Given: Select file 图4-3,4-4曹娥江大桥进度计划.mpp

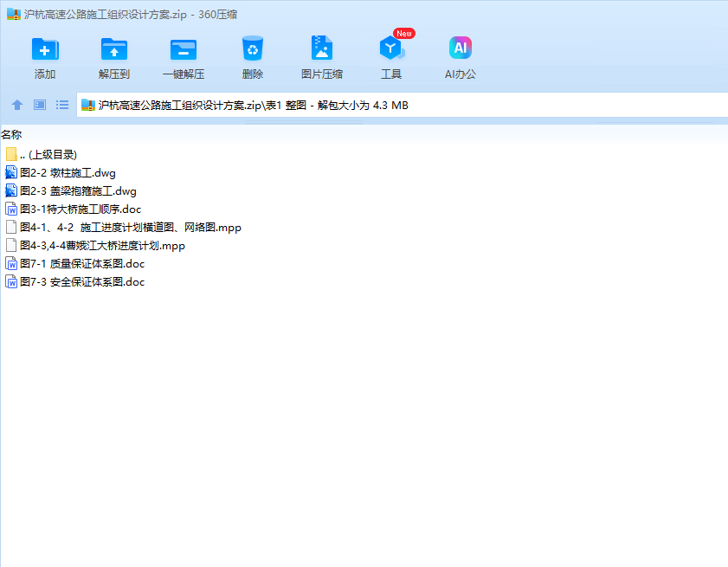Looking at the screenshot, I should pyautogui.click(x=95, y=245).
